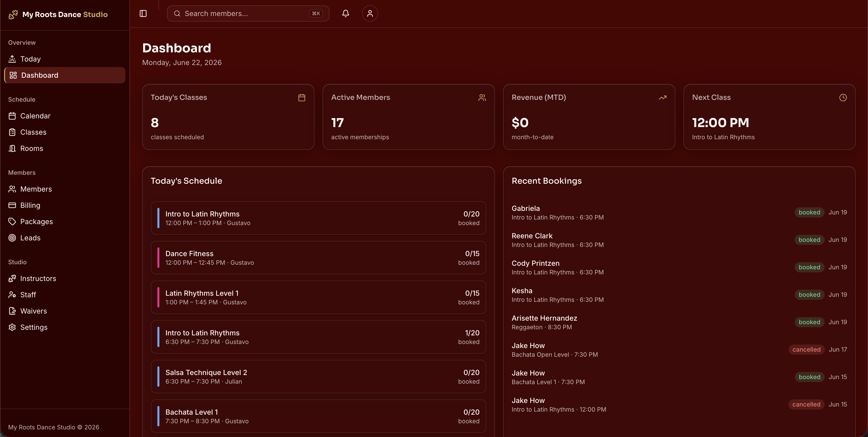Click the Leads target icon
The height and width of the screenshot is (437, 868).
tap(12, 238)
